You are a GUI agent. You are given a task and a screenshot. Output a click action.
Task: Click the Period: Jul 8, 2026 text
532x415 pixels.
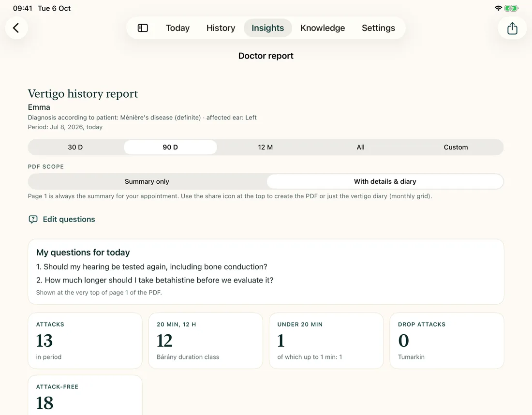65,127
